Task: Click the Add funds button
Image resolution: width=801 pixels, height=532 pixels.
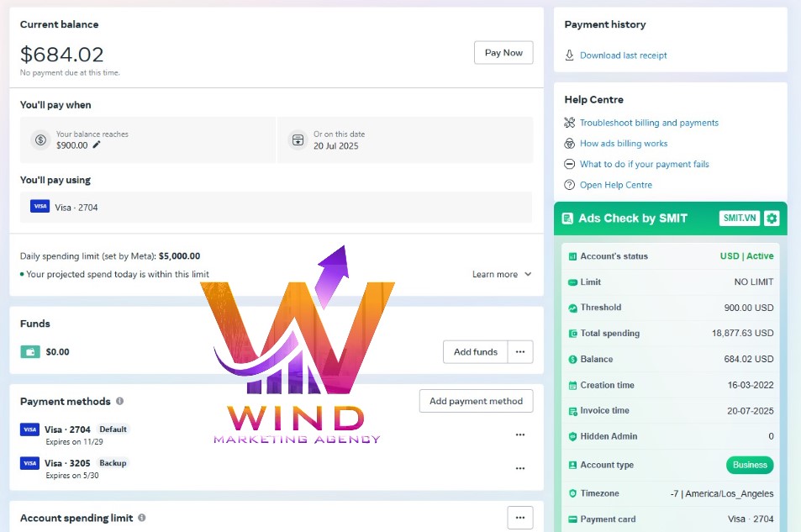Action: tap(475, 351)
